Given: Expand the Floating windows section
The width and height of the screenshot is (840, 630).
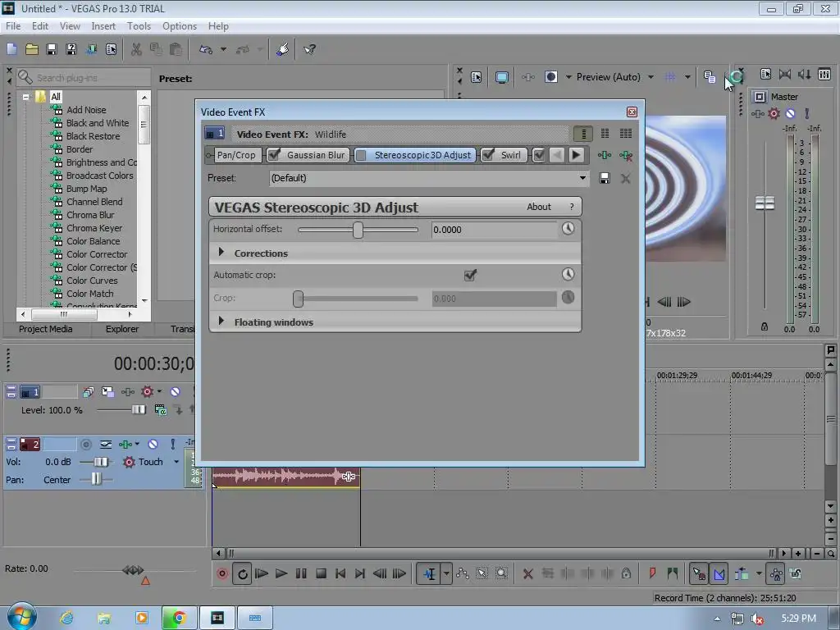Looking at the screenshot, I should click(x=221, y=321).
